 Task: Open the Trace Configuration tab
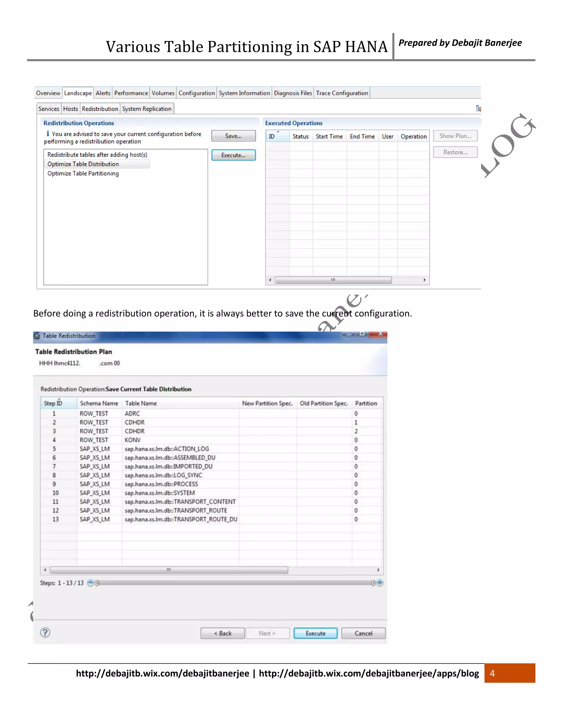pos(342,93)
